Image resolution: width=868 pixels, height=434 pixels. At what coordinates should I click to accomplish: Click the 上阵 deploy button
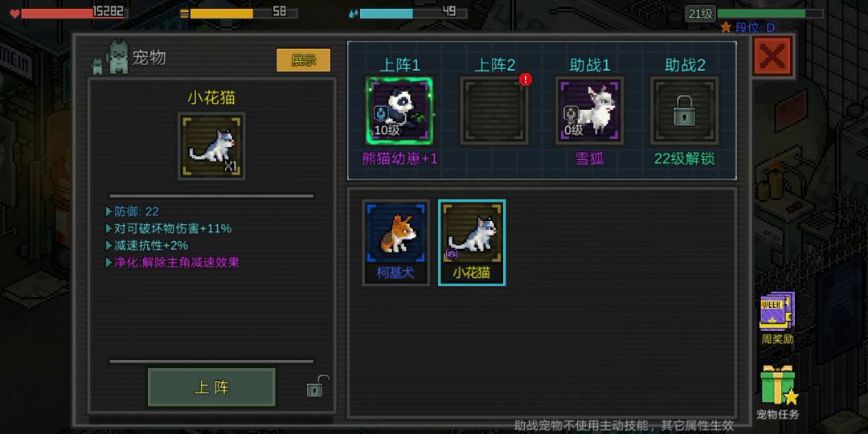[211, 387]
